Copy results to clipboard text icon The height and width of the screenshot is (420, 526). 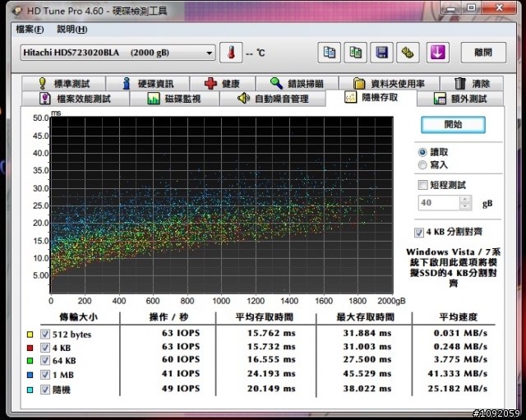pos(329,53)
